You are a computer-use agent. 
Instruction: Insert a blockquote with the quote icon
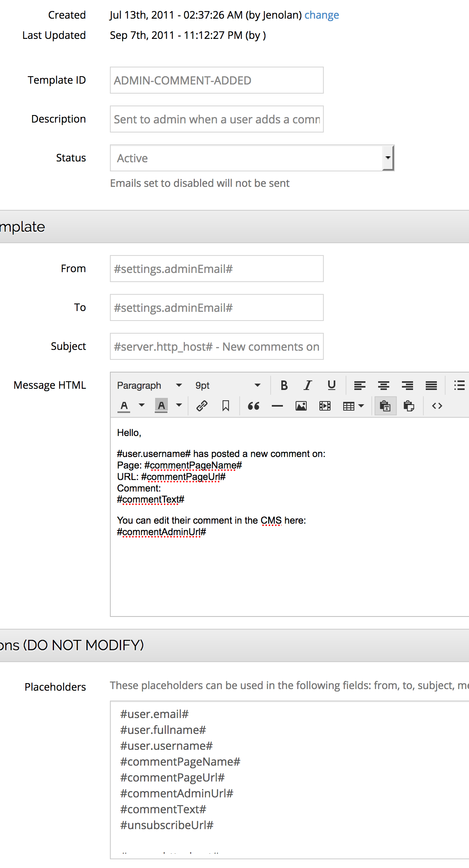254,406
